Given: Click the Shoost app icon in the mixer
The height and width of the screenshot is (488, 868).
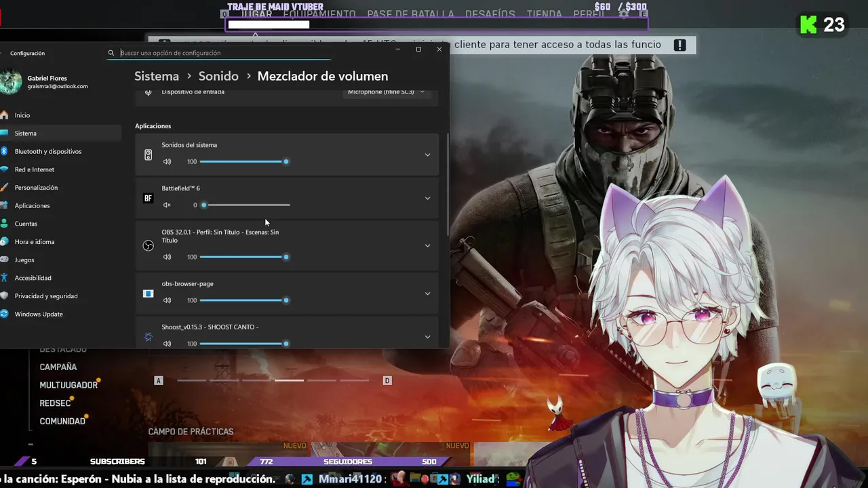Looking at the screenshot, I should [149, 337].
